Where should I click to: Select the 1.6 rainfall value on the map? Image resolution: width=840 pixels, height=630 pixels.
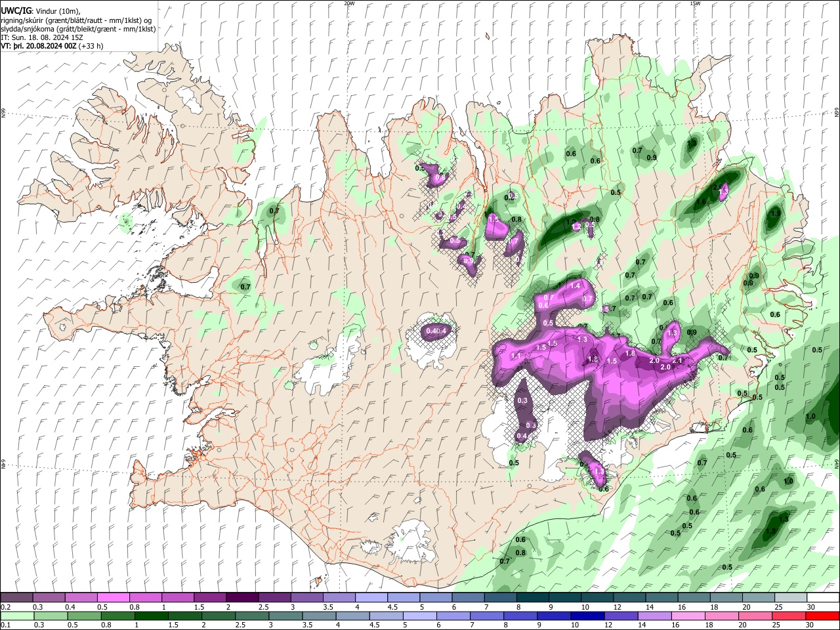(x=701, y=201)
